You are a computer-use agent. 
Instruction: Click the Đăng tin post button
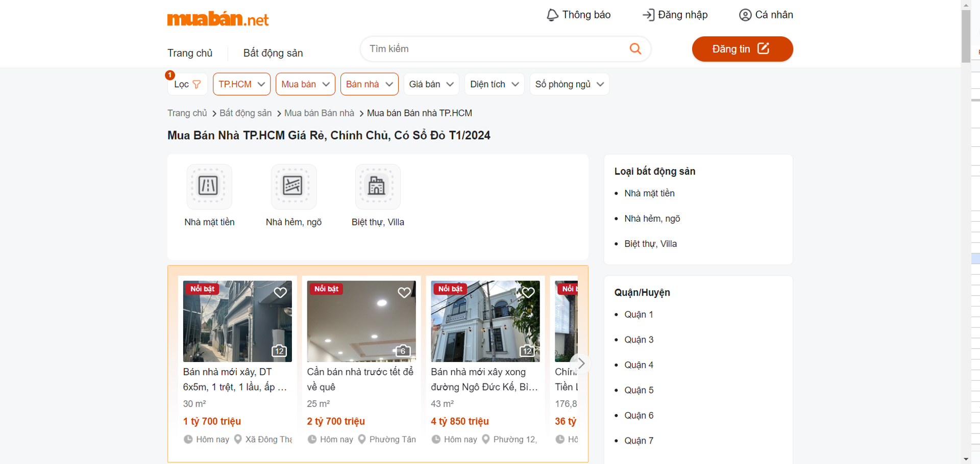pos(742,49)
